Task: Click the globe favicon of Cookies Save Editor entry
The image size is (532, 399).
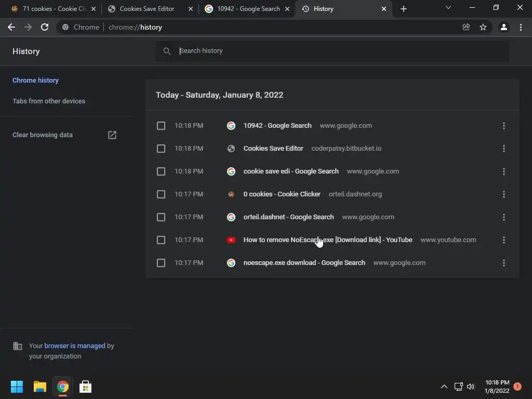Action: [231, 149]
